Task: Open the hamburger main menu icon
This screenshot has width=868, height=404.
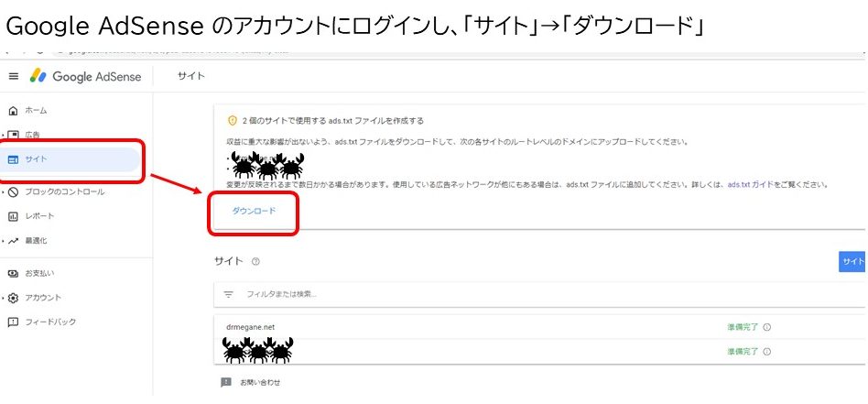Action: pos(14,76)
